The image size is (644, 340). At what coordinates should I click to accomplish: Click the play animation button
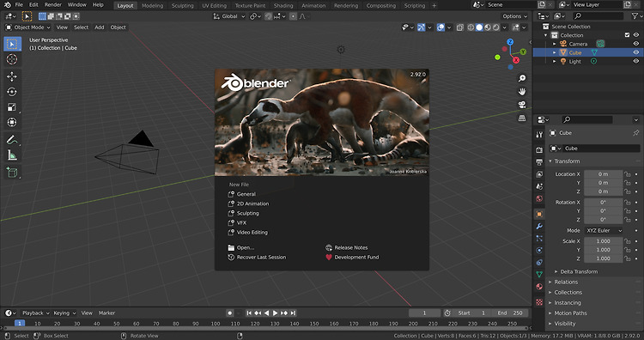[275, 313]
